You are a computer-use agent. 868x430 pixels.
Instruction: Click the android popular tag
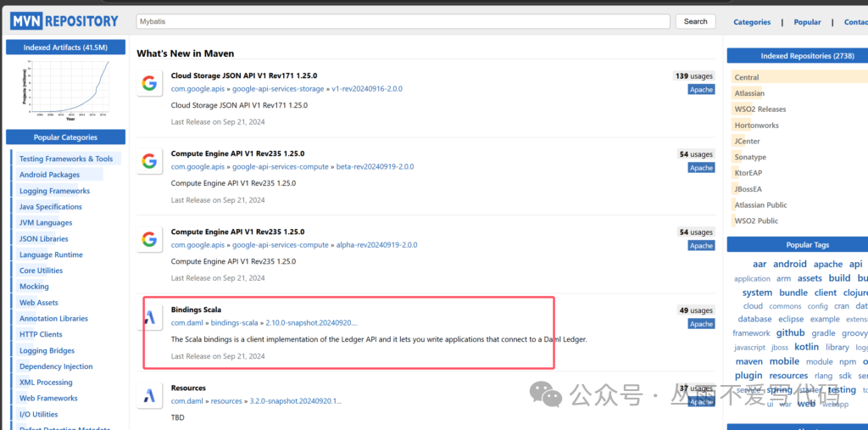click(x=790, y=264)
